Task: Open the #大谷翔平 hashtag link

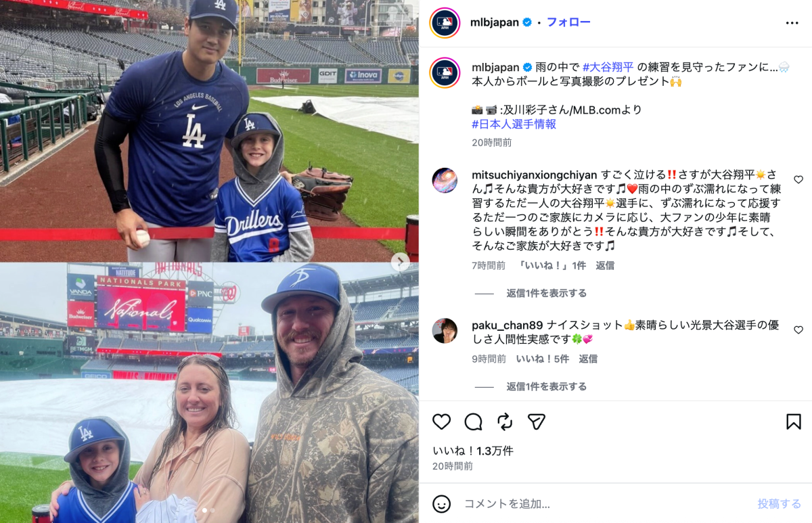Action: pos(608,67)
